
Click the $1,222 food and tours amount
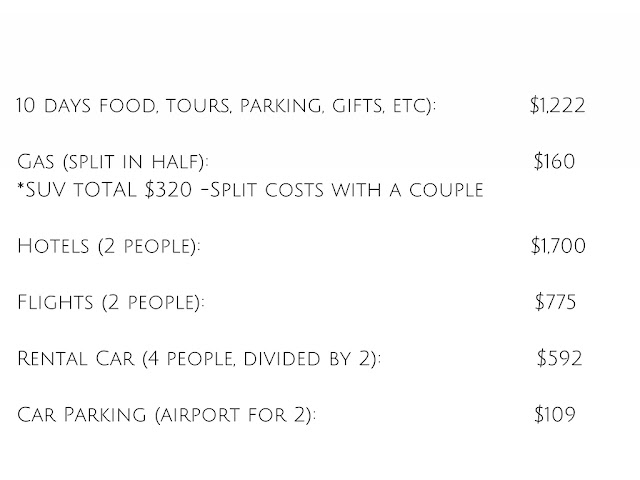point(557,105)
